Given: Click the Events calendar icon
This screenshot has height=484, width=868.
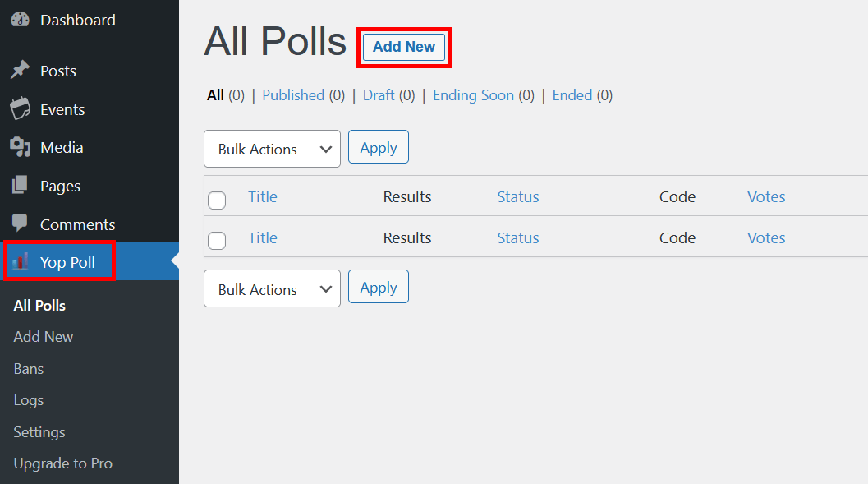Looking at the screenshot, I should tap(20, 109).
